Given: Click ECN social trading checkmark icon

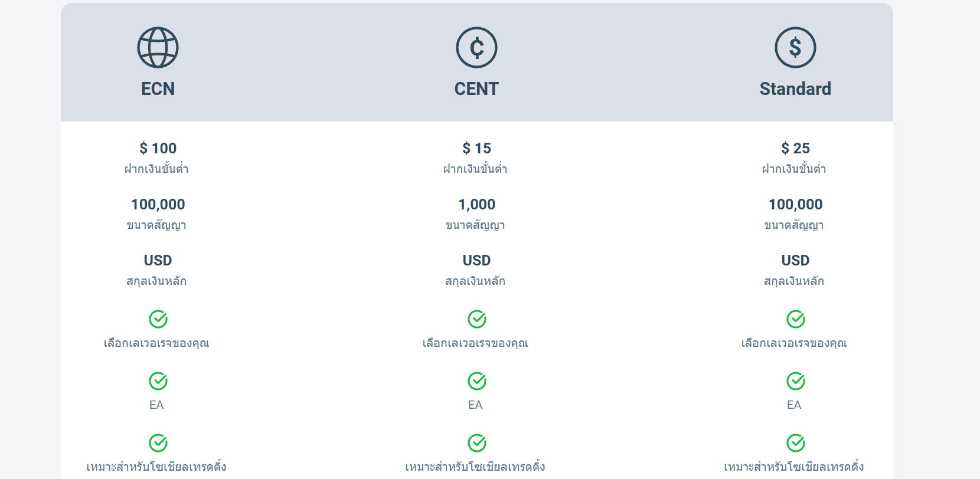Looking at the screenshot, I should click(x=158, y=443).
